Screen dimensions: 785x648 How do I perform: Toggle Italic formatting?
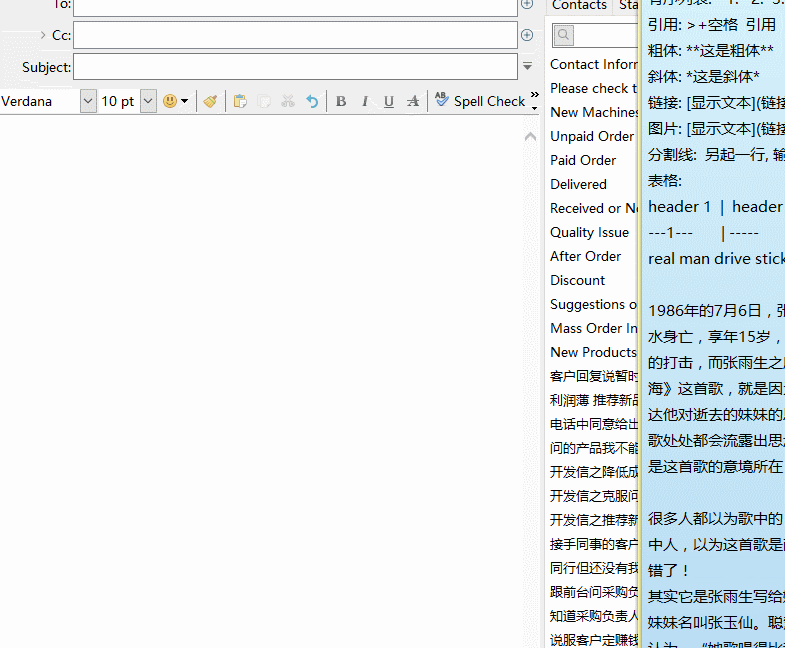[365, 101]
